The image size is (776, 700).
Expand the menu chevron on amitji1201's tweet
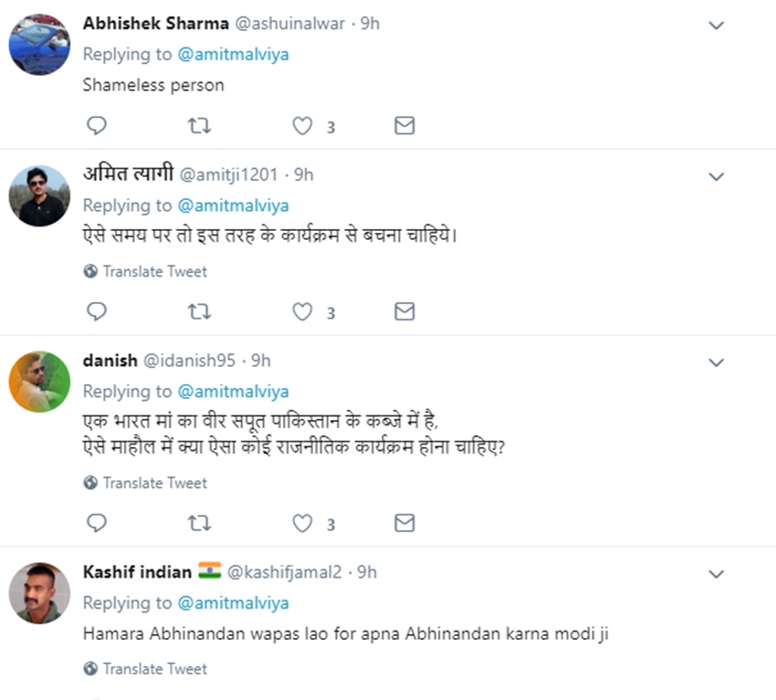point(717,176)
